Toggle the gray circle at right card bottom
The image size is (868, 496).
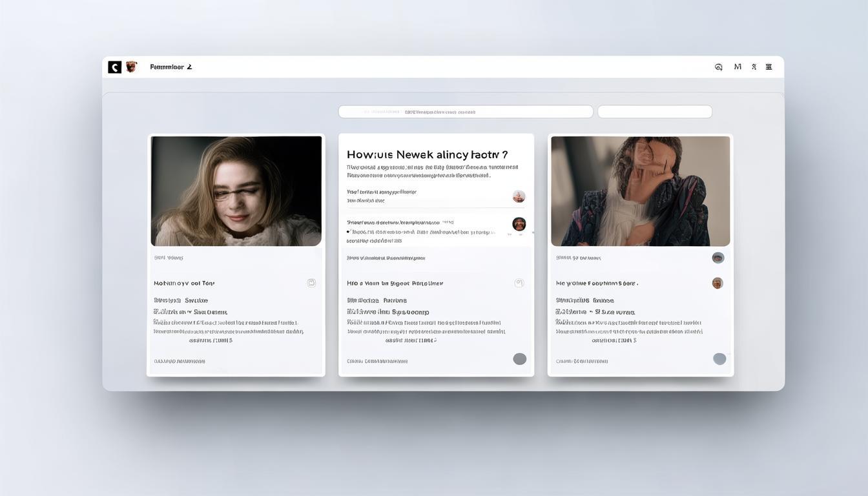719,359
